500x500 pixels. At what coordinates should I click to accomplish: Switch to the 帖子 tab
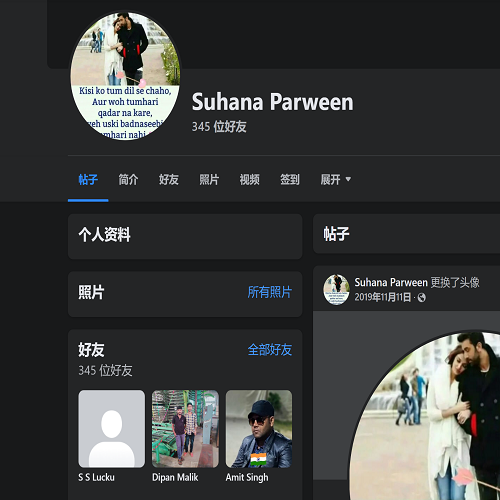(88, 180)
